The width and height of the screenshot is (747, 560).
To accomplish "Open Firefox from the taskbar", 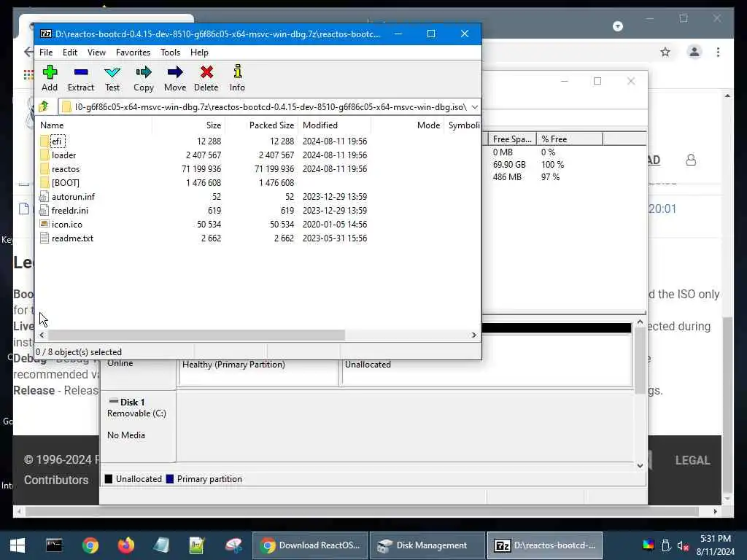I will coord(125,545).
